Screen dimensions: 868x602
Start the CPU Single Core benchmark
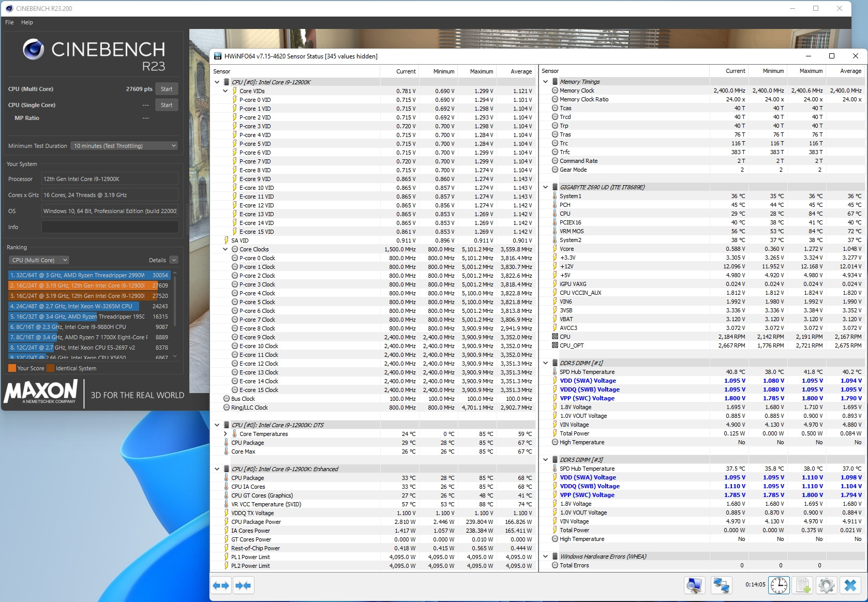(x=166, y=105)
